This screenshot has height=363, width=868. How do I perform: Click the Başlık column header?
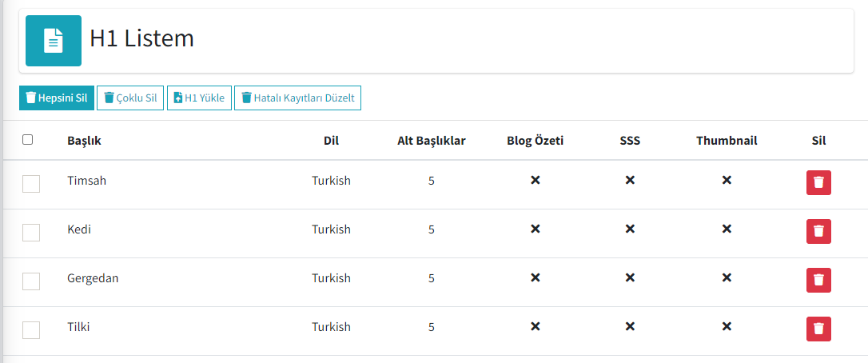84,141
